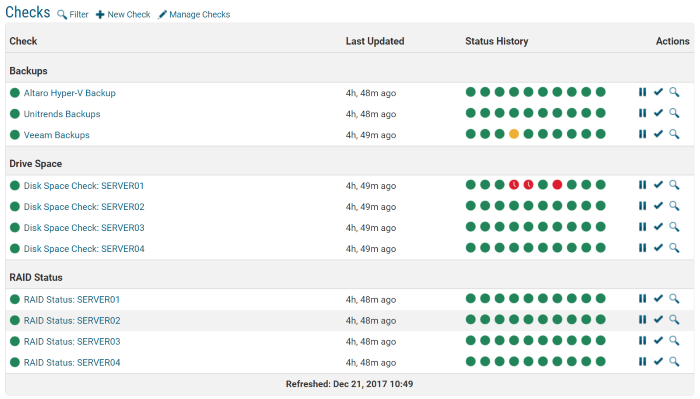The width and height of the screenshot is (700, 399).
Task: Click checkmark icon for RAID Status SERVER03
Action: [658, 341]
